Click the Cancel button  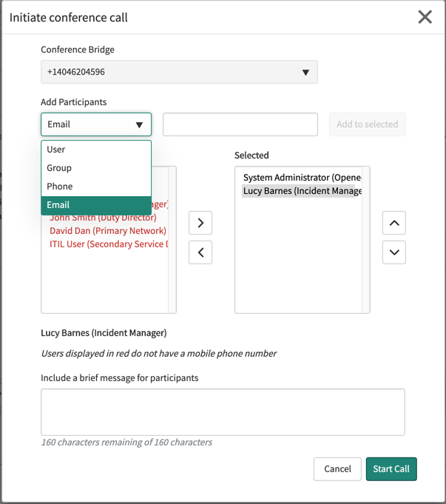337,469
